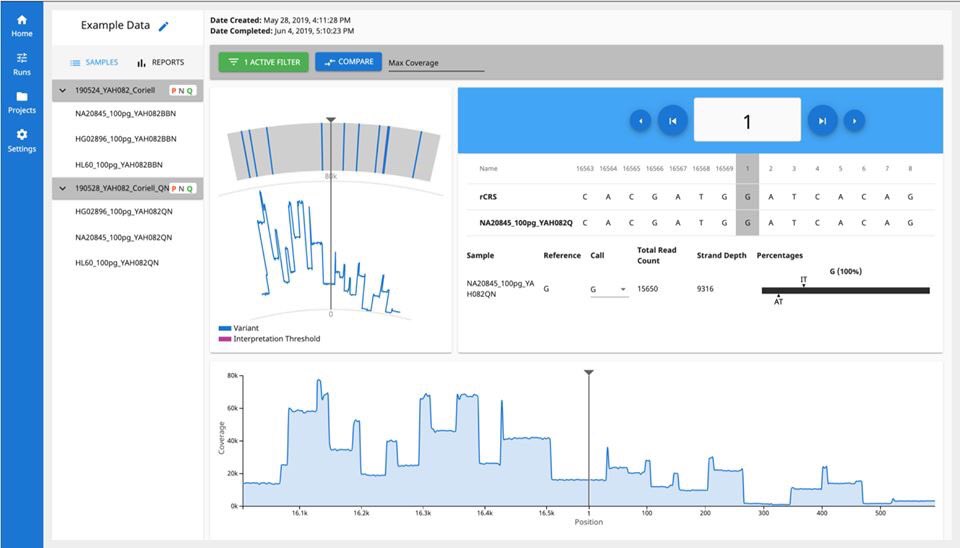Click Strand Depth value 9316
Image resolution: width=960 pixels, height=548 pixels.
click(705, 289)
